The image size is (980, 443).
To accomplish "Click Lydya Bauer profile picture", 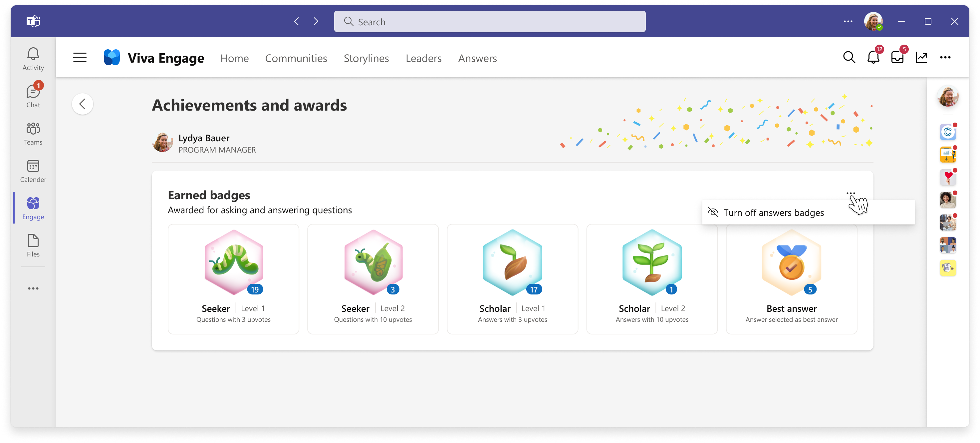I will (164, 143).
